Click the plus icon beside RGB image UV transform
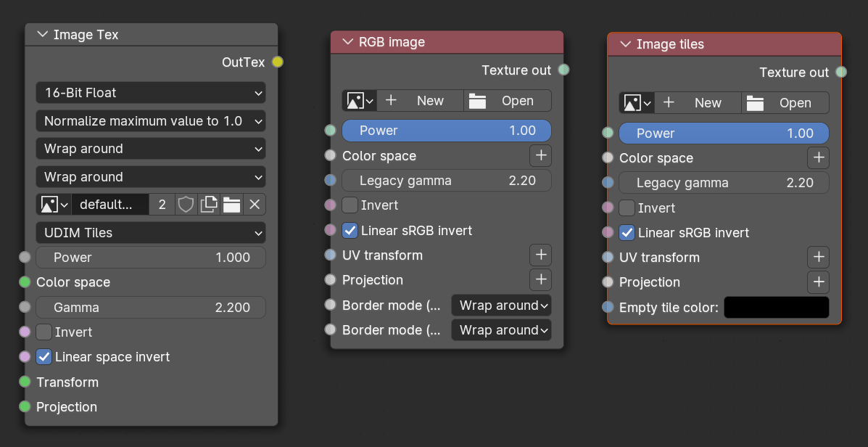The height and width of the screenshot is (447, 868). 540,255
